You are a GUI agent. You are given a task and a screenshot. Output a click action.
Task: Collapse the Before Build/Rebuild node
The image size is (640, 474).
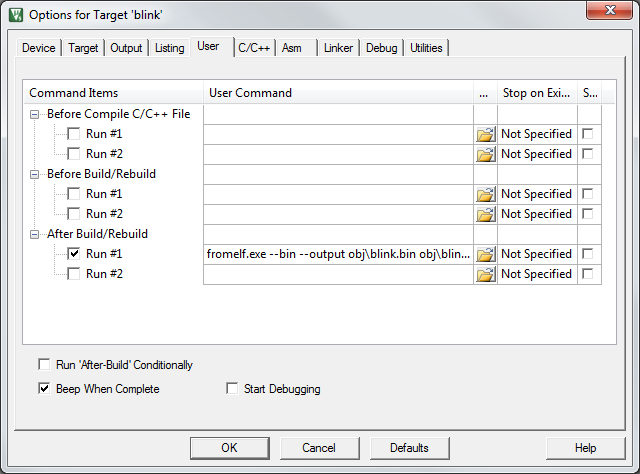35,174
